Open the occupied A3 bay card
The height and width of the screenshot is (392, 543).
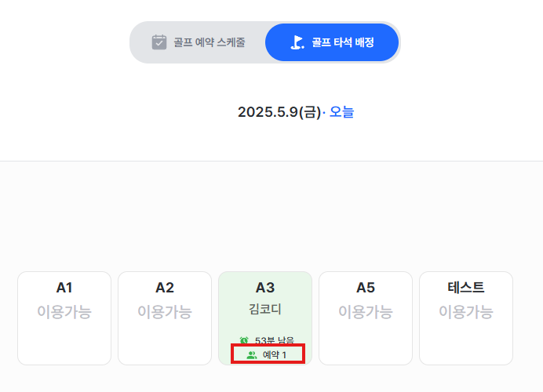pos(265,318)
